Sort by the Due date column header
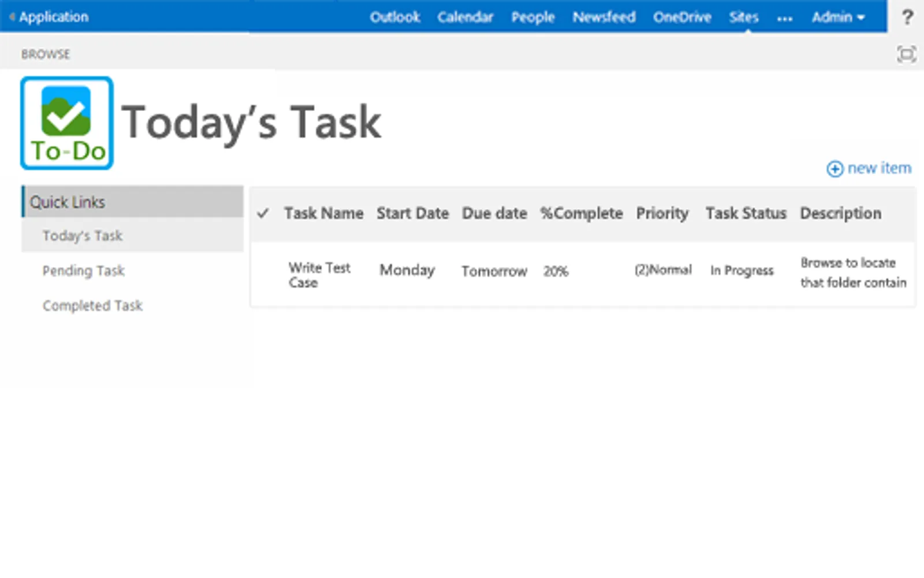Image resolution: width=924 pixels, height=578 pixels. point(494,213)
